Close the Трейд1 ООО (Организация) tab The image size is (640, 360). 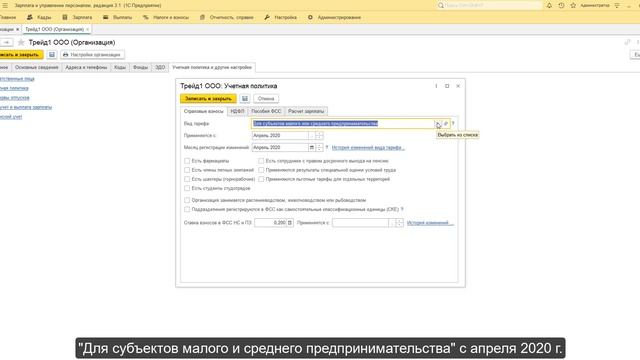click(87, 29)
